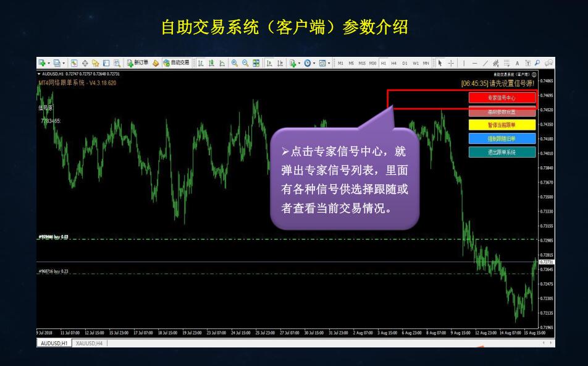Switch to the XAUUSD,H4 chart tab
The height and width of the screenshot is (366, 588).
[x=89, y=343]
